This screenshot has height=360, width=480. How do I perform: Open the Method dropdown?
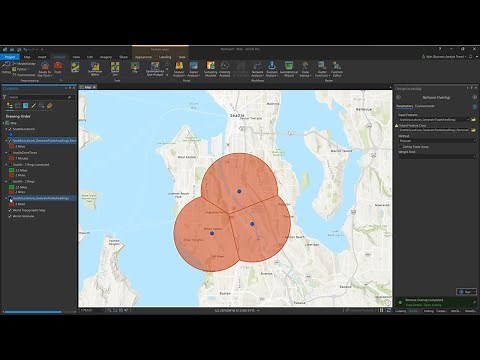coord(437,141)
